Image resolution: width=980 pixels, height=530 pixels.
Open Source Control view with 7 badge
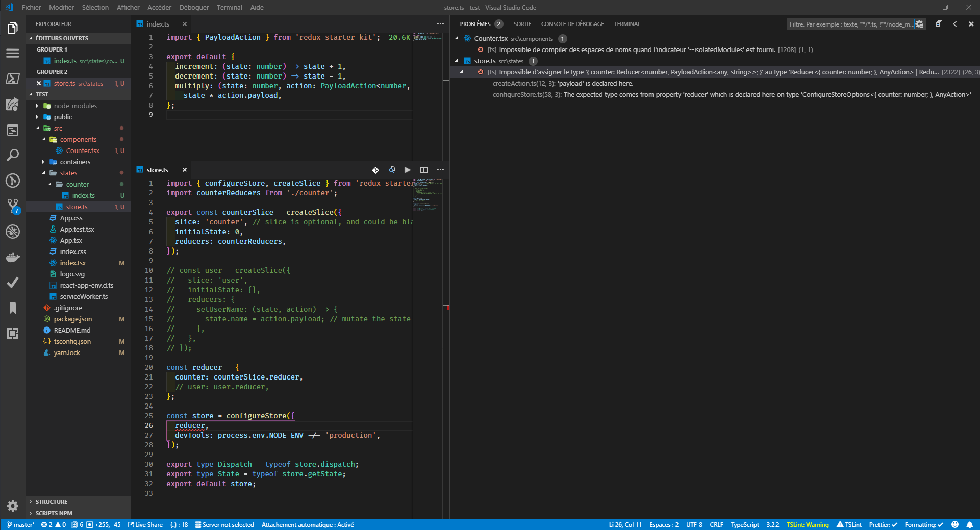(x=13, y=206)
